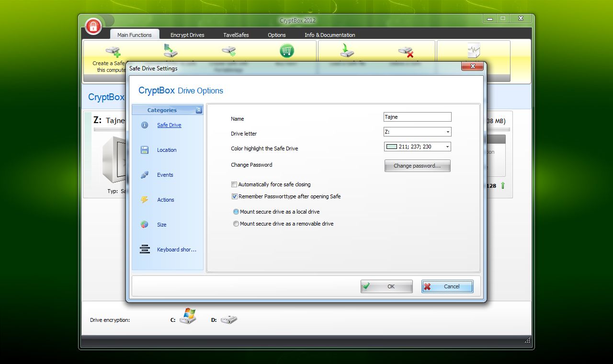Select Mount secure drive as removable drive
Image resolution: width=613 pixels, height=364 pixels.
[x=236, y=224]
